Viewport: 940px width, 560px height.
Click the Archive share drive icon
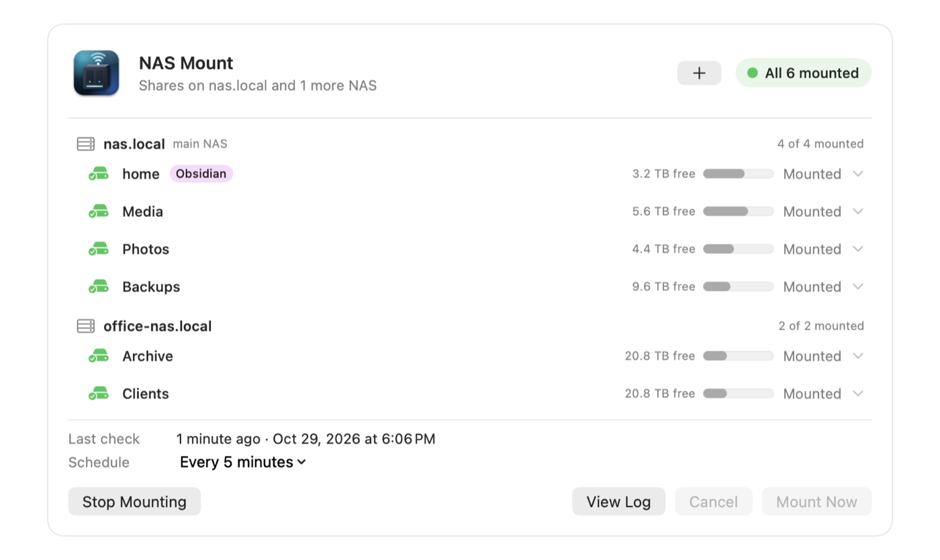pyautogui.click(x=99, y=356)
